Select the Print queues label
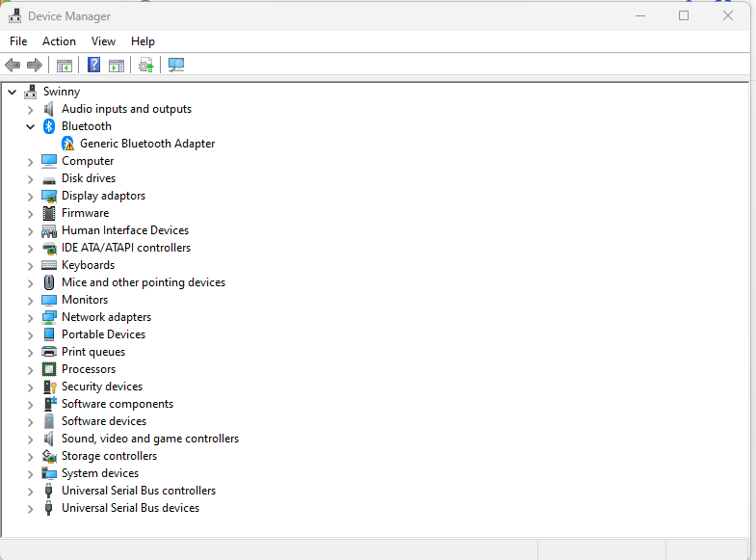 (93, 352)
